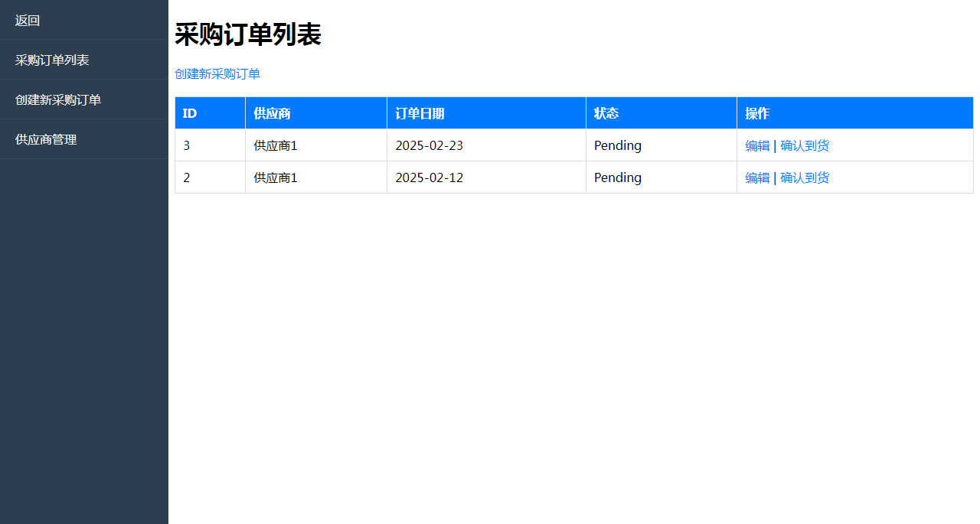Viewport: 980px width, 524px height.
Task: Open 采购订单列表 from the sidebar menu
Action: (x=52, y=60)
